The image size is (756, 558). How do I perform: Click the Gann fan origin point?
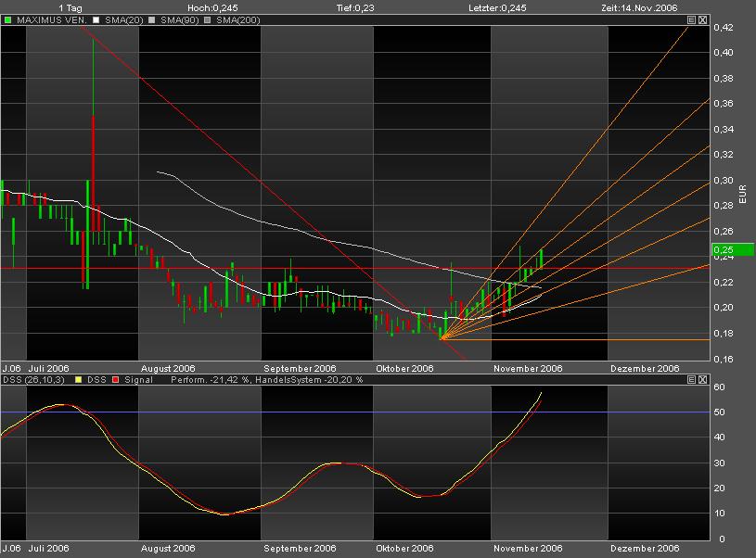[442, 339]
